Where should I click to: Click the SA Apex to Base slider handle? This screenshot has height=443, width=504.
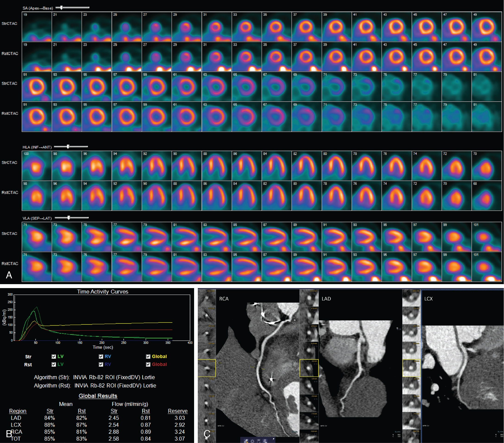pyautogui.click(x=61, y=8)
